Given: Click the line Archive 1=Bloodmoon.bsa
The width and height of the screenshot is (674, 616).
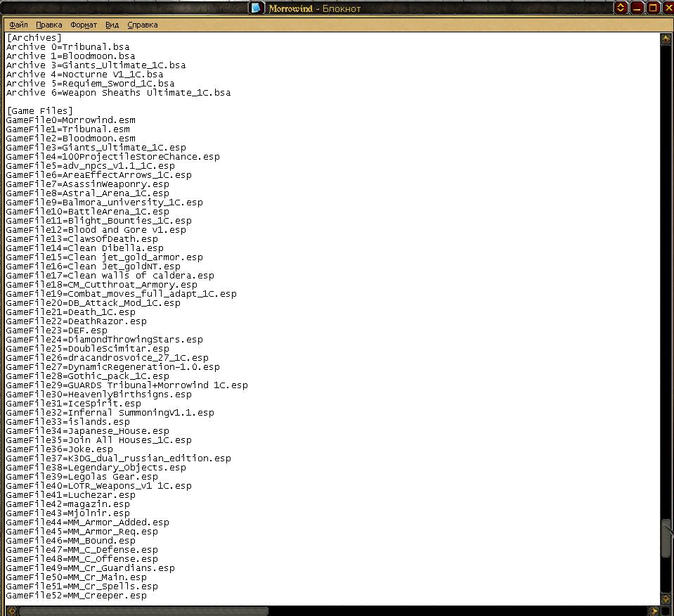Looking at the screenshot, I should 70,56.
